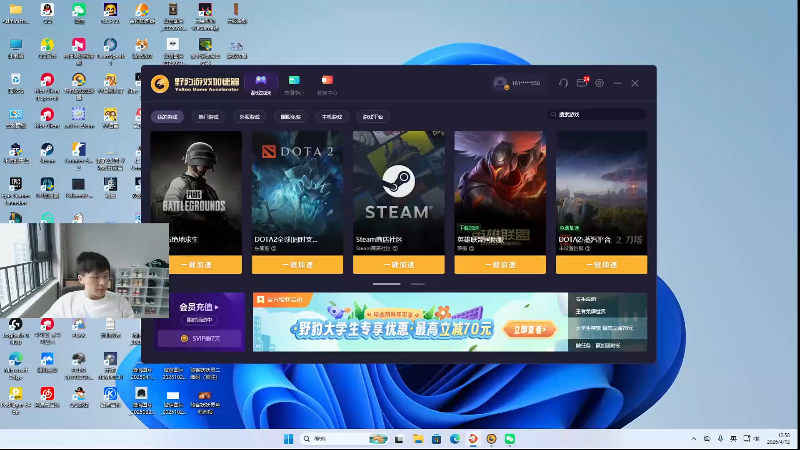
Task: Open Epic Games Launcher desktop icon
Action: [x=16, y=191]
